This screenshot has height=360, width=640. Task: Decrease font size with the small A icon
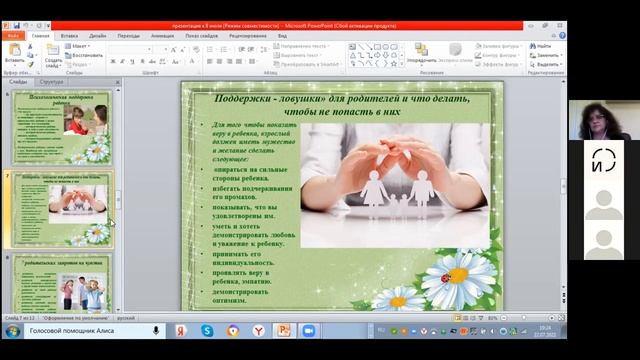click(x=182, y=49)
